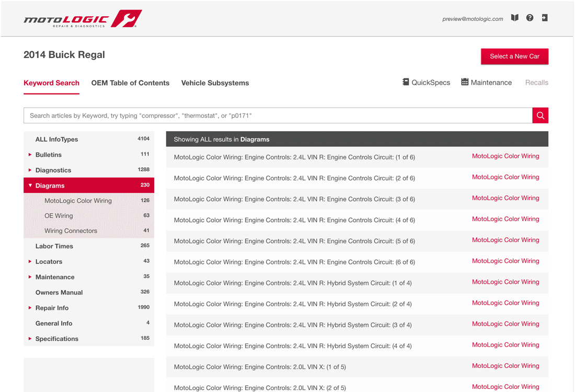
Task: Open the book manual icon in header
Action: (514, 18)
